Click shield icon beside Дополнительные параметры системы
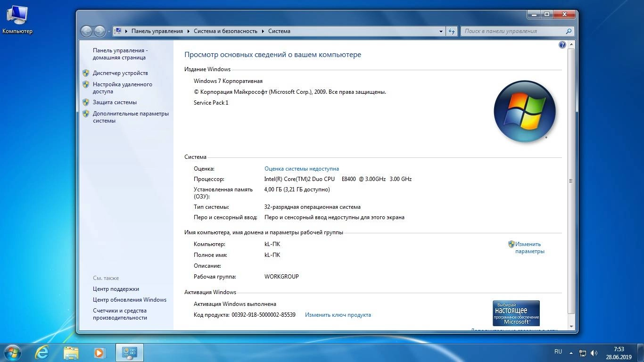 pyautogui.click(x=86, y=114)
